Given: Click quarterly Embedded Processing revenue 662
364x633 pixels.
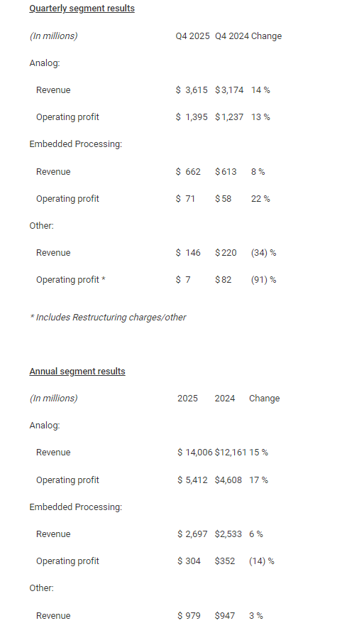Looking at the screenshot, I should (x=193, y=172).
